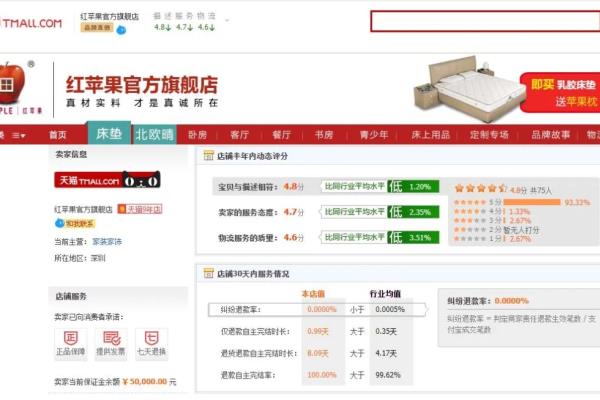Open the 北欧晴 tab
This screenshot has width=600, height=400.
pos(155,134)
